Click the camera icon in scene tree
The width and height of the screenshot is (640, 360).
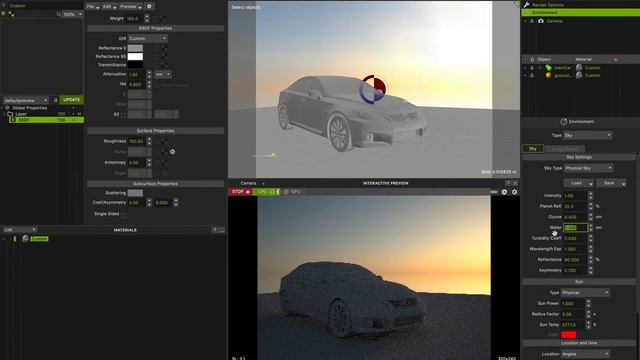click(541, 21)
